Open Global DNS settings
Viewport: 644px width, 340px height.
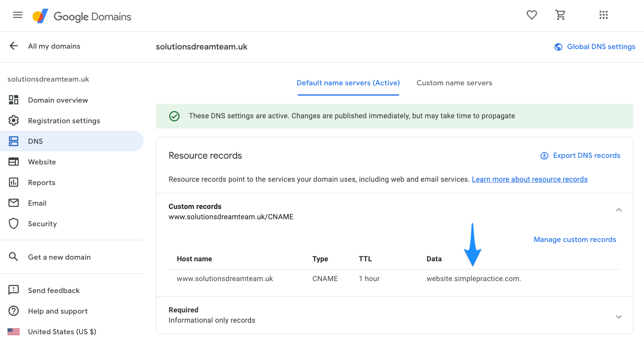601,47
